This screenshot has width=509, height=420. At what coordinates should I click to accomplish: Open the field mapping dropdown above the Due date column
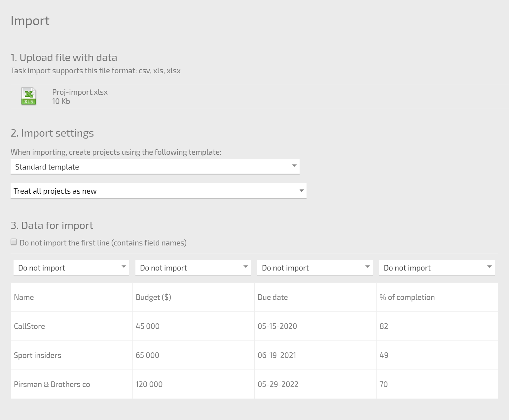pyautogui.click(x=315, y=268)
